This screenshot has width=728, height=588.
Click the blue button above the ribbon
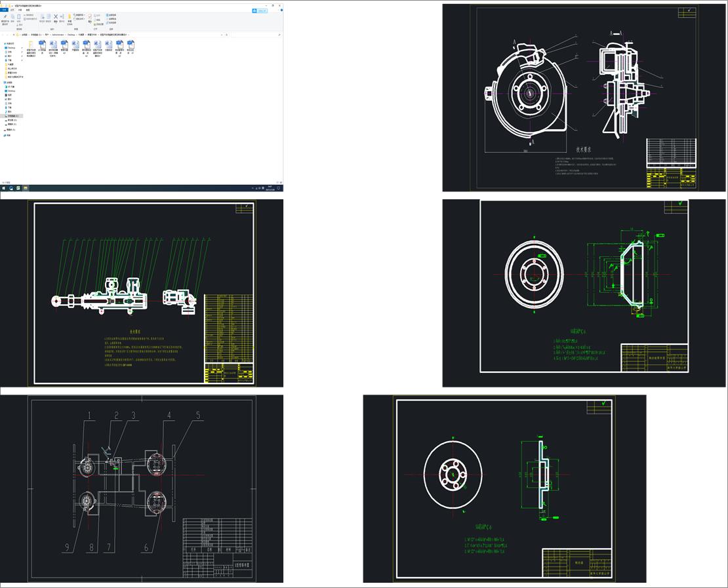coord(260,10)
